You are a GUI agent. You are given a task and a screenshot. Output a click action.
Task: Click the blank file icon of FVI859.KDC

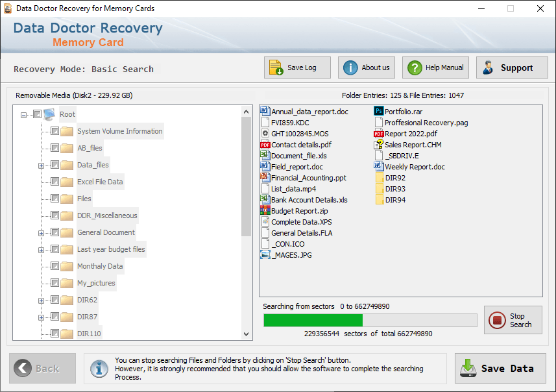click(x=265, y=123)
